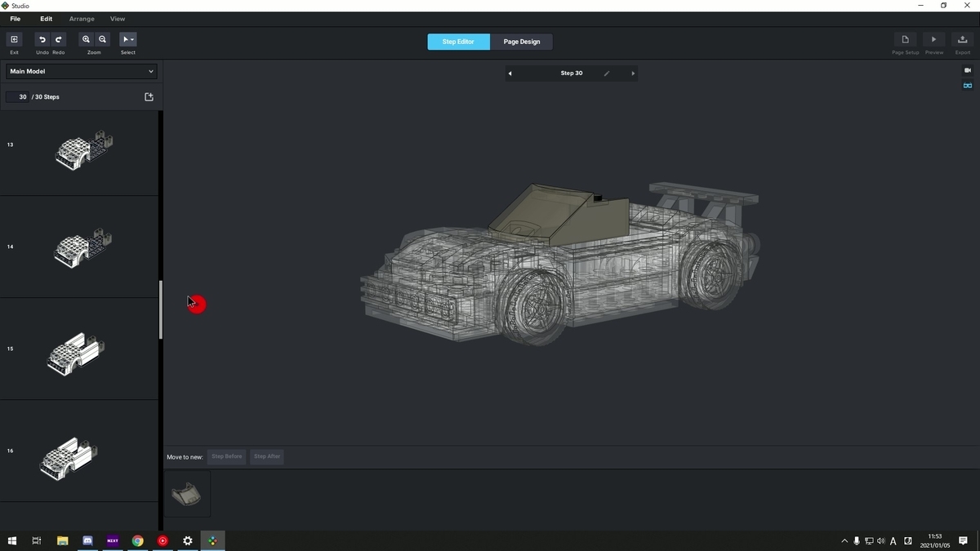This screenshot has height=551, width=980.
Task: Open the Edit menu
Action: pyautogui.click(x=47, y=19)
